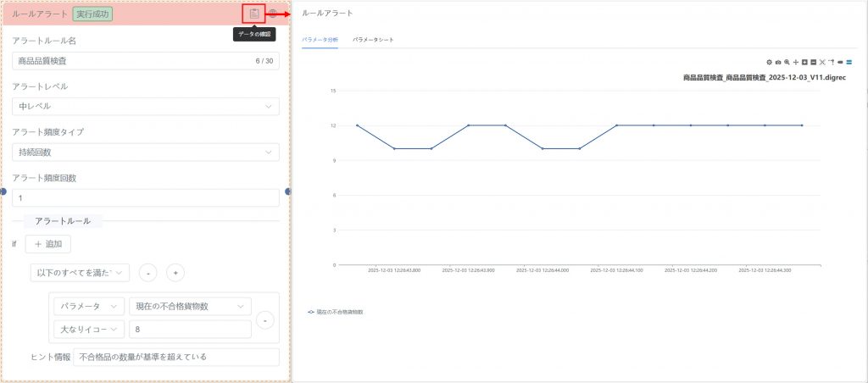Open the アラートレベル dropdown showing 中レベル
Image resolution: width=868 pixels, height=383 pixels.
pyautogui.click(x=146, y=106)
